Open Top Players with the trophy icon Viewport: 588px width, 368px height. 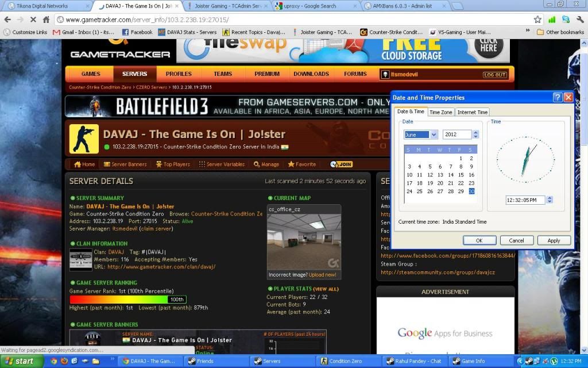[x=173, y=164]
